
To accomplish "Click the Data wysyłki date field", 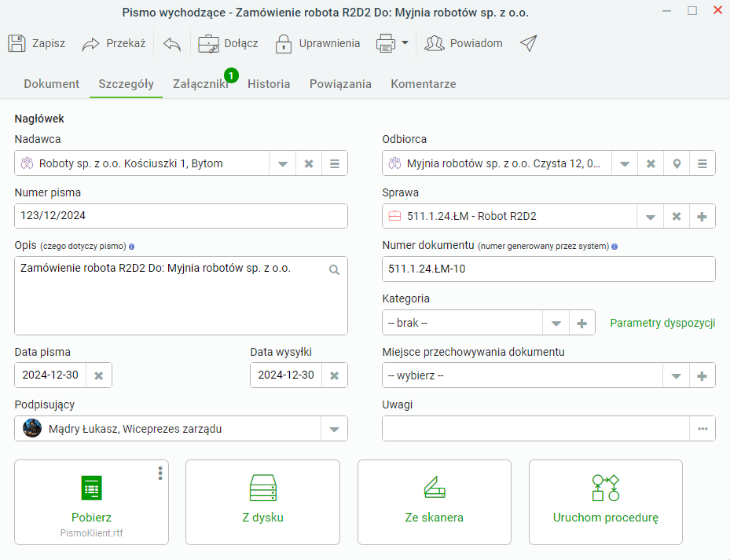I will click(x=286, y=375).
